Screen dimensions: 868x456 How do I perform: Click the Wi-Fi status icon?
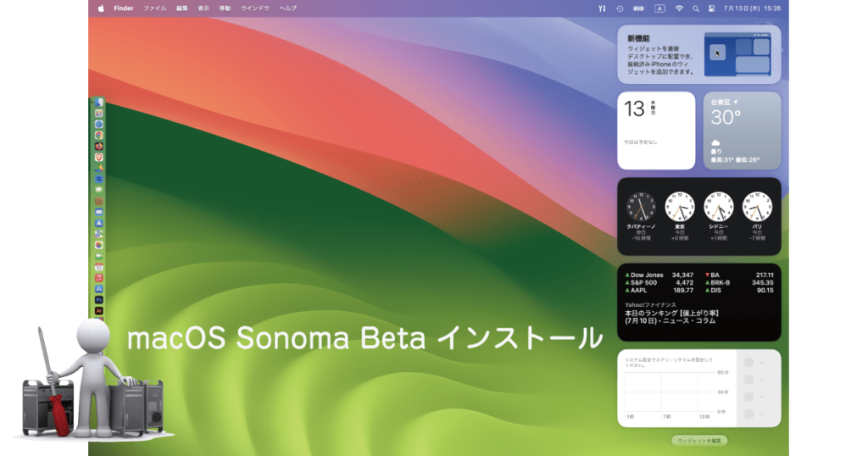(x=679, y=8)
